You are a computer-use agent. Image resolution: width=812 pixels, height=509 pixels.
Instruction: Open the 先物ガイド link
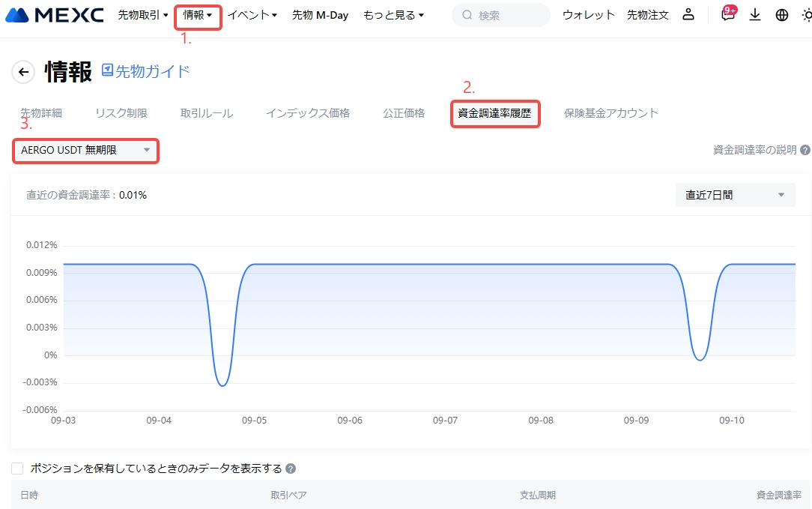(x=145, y=71)
